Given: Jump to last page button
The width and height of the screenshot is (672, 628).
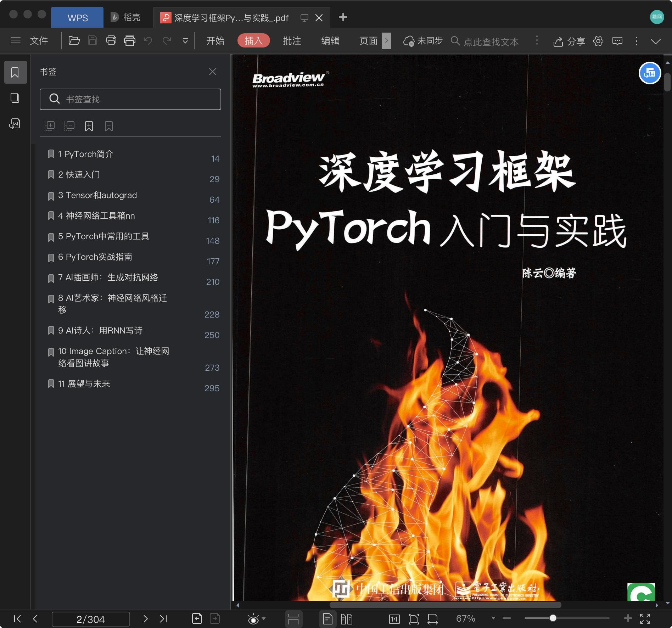Looking at the screenshot, I should point(163,619).
